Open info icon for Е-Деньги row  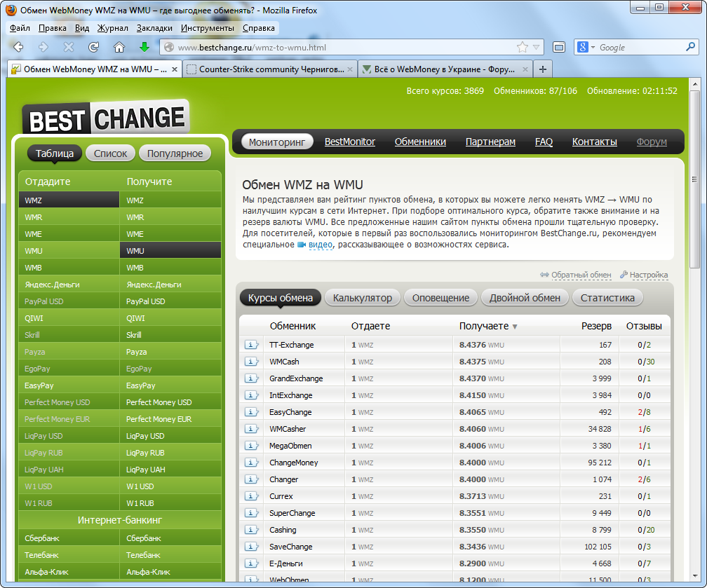[251, 563]
